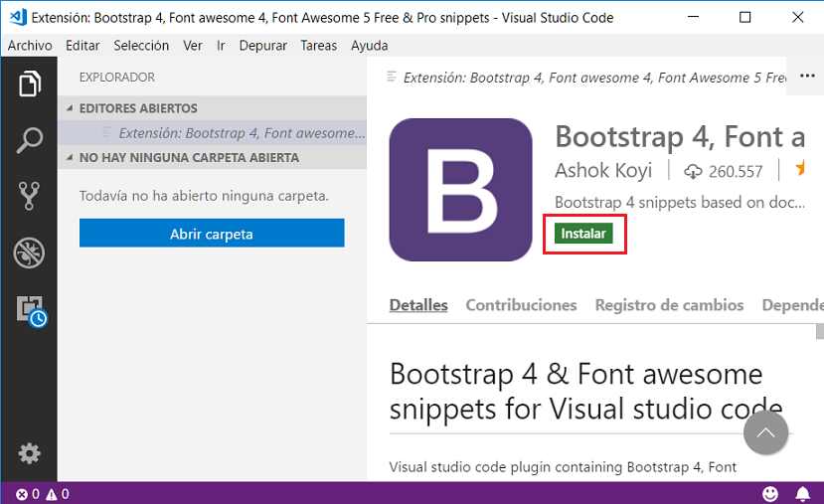The height and width of the screenshot is (504, 824).
Task: Open the Tareas menu
Action: [x=318, y=46]
